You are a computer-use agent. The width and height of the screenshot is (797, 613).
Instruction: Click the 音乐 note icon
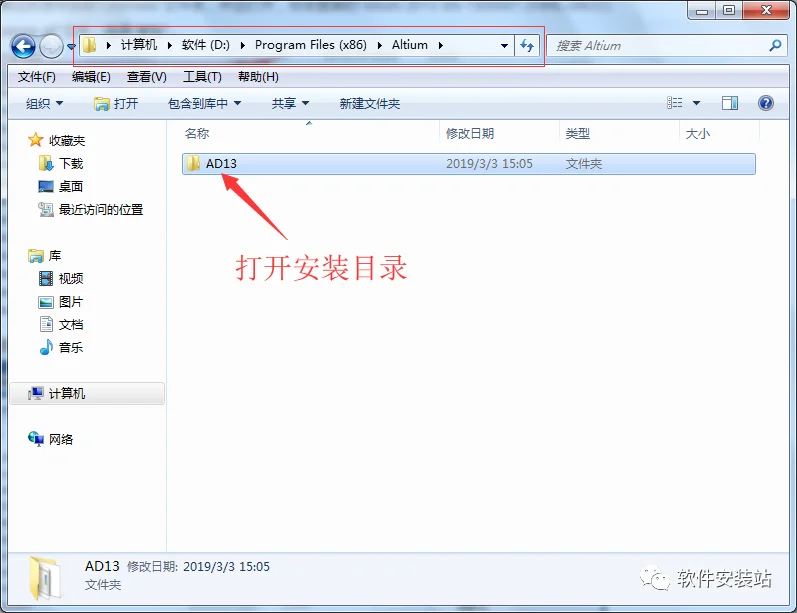coord(46,347)
